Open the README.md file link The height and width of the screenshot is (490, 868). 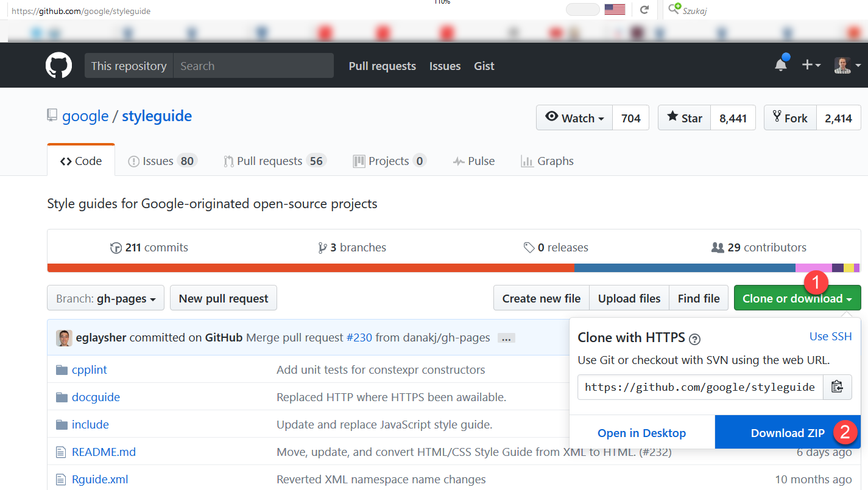tap(104, 452)
